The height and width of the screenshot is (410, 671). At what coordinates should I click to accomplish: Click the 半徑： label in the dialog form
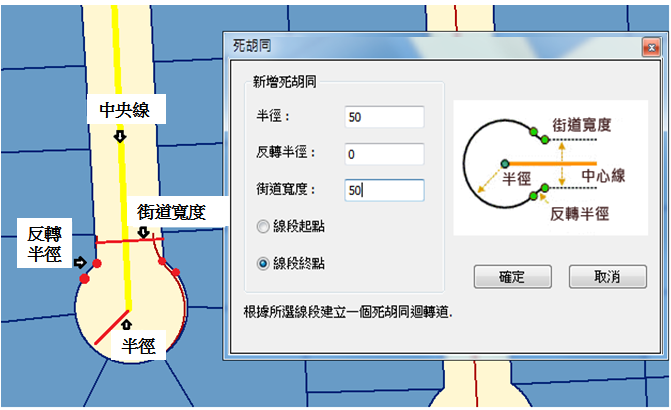point(273,116)
